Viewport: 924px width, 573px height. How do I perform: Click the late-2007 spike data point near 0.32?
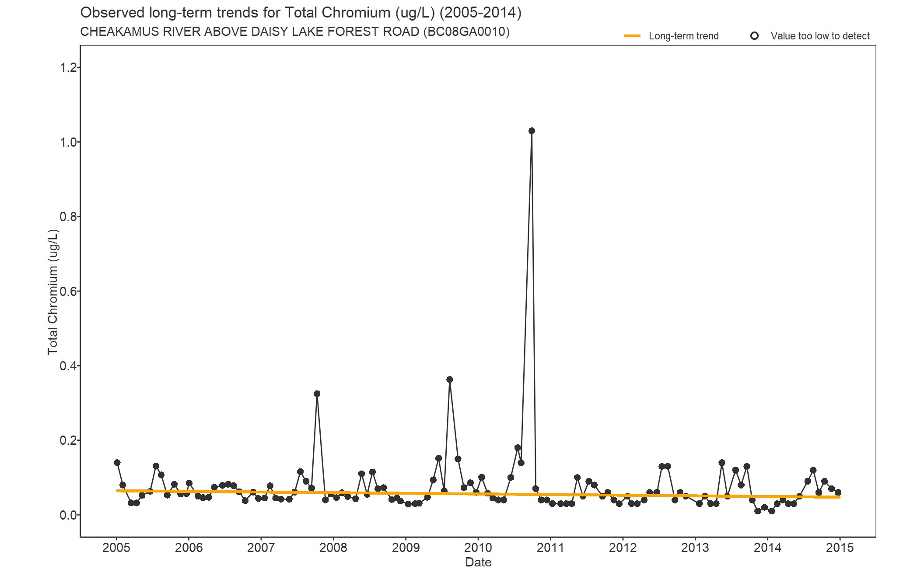coord(317,394)
